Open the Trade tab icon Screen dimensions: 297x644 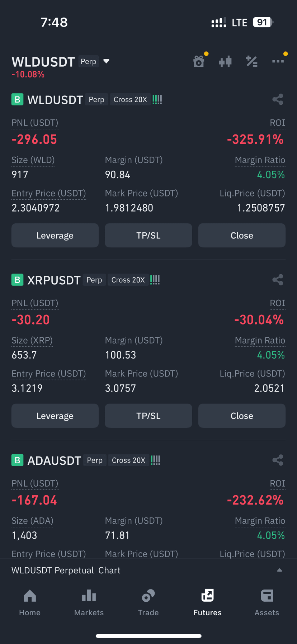(x=148, y=596)
